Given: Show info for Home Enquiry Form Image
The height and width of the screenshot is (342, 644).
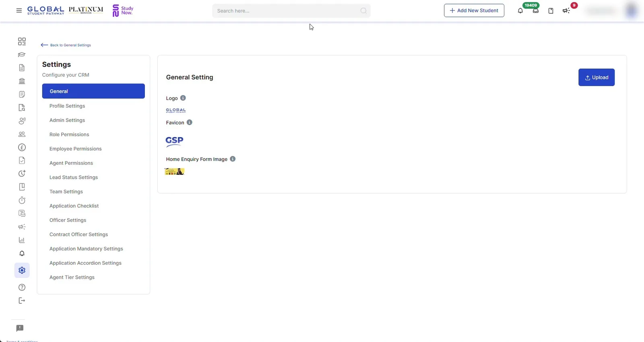Looking at the screenshot, I should [x=233, y=159].
